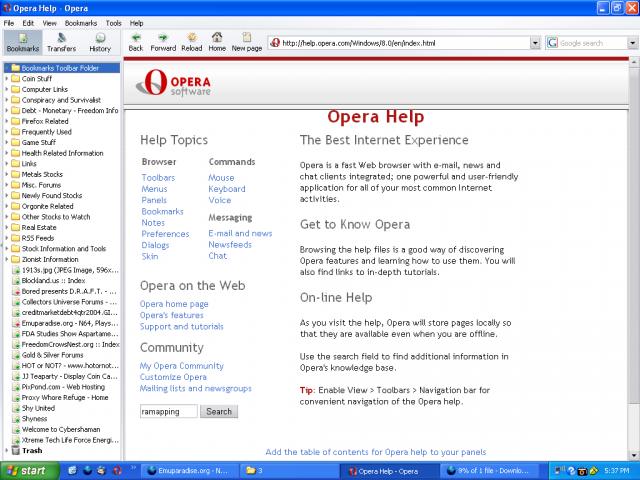Open the Tools menu

click(x=113, y=23)
